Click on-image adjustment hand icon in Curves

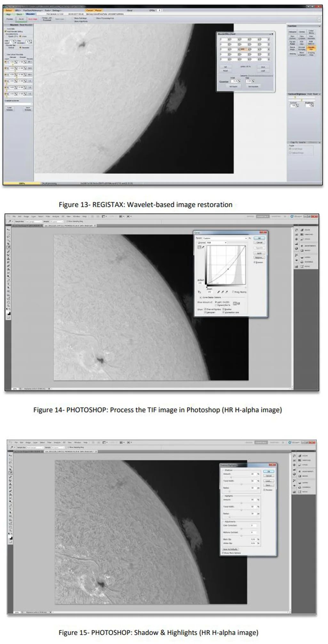point(199,292)
